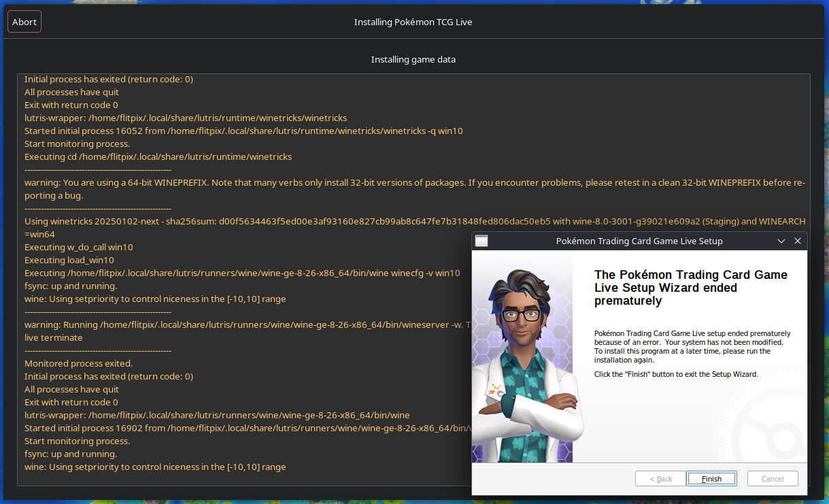829x504 pixels.
Task: Click Finish in the Setup Wizard
Action: coord(711,479)
